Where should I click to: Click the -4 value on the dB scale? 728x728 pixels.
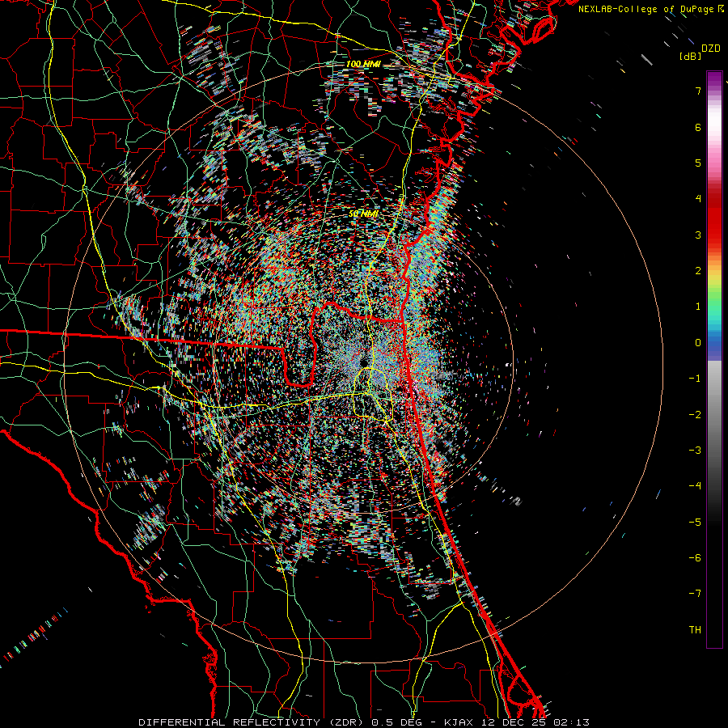695,486
